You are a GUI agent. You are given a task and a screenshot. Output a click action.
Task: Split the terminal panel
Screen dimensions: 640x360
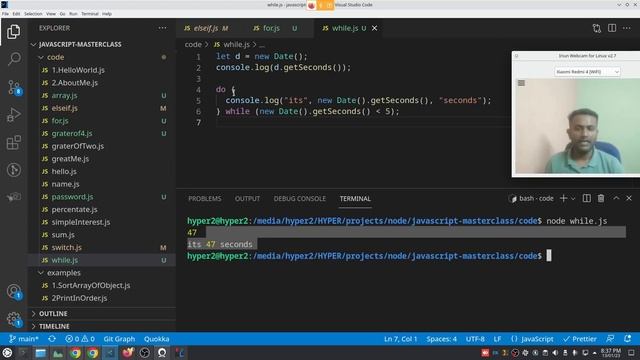587,198
